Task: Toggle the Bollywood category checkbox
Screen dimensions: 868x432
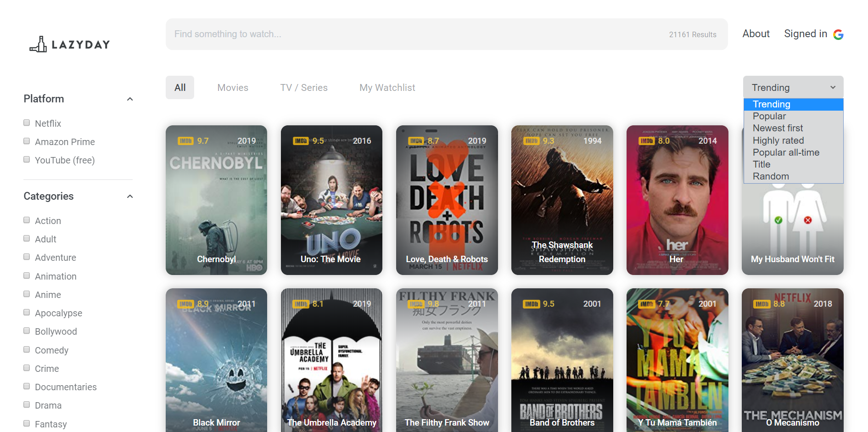Action: tap(27, 331)
